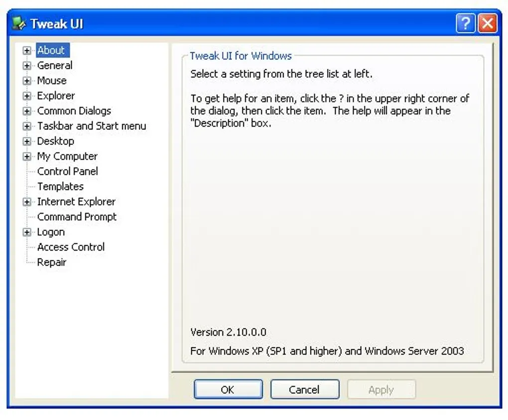Expand the Internet Explorer node
The height and width of the screenshot is (420, 508).
[27, 202]
